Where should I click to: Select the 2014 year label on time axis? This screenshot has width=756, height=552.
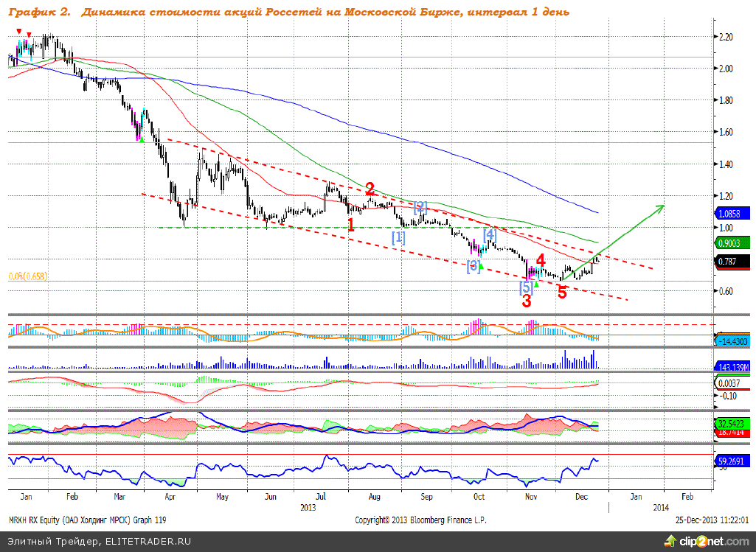click(x=661, y=507)
